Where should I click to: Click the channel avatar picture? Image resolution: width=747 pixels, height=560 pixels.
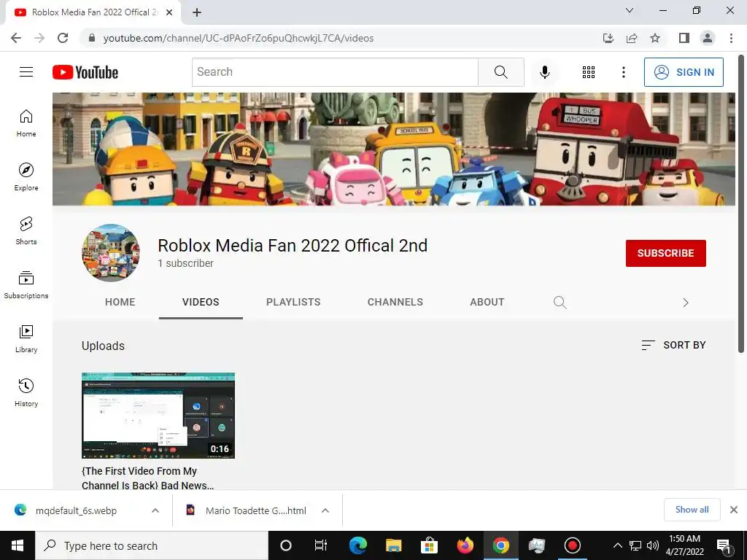tap(111, 253)
